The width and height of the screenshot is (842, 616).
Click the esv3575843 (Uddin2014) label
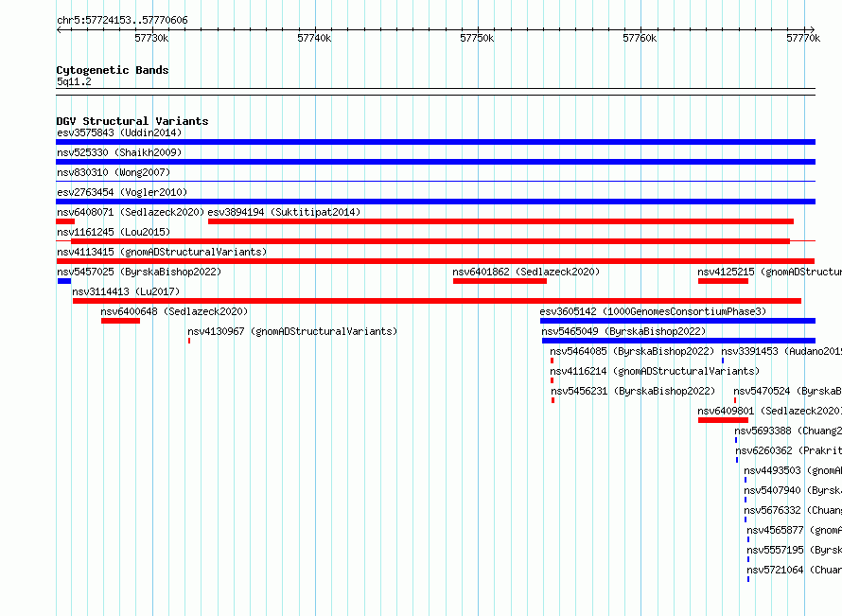pyautogui.click(x=119, y=132)
